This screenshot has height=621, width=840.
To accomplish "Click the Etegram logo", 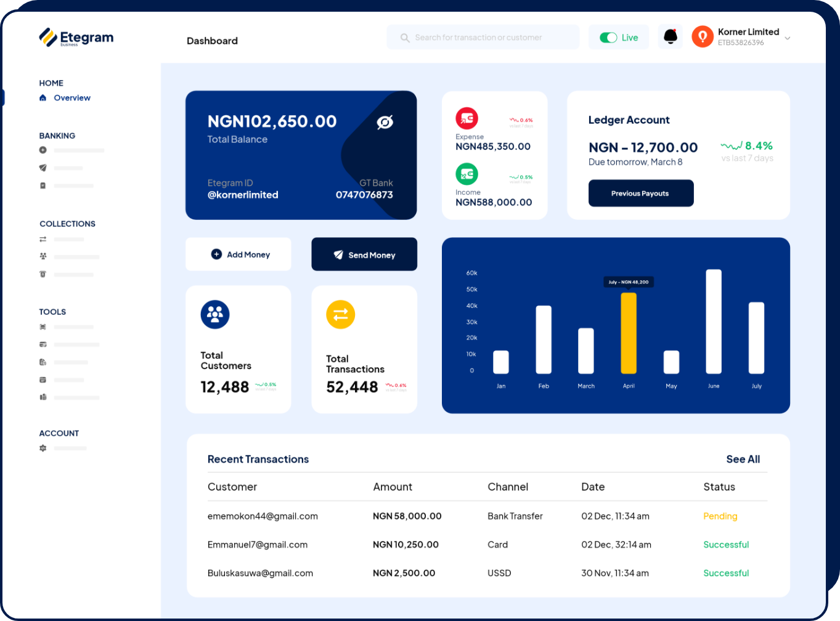I will pyautogui.click(x=75, y=36).
